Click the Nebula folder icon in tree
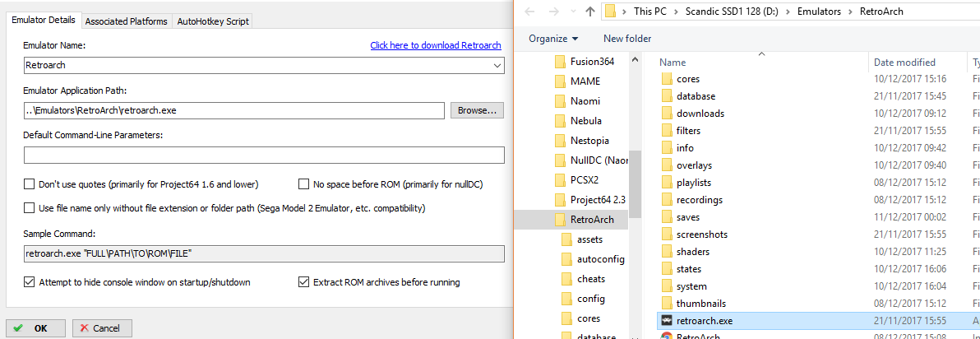The height and width of the screenshot is (339, 980). click(x=560, y=121)
